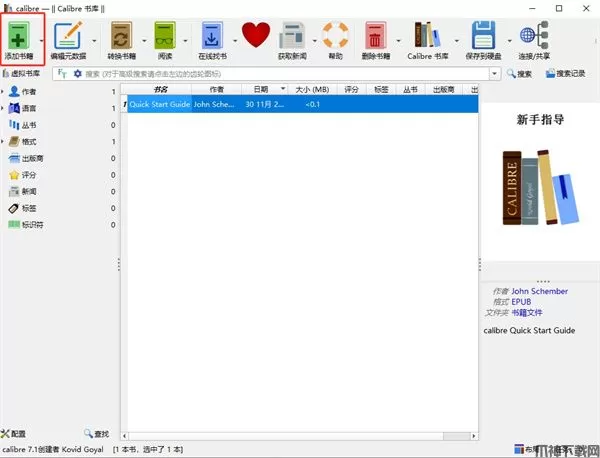Viewport: 600px width, 458px height.
Task: Click the Search (搜索) button
Action: (x=519, y=74)
